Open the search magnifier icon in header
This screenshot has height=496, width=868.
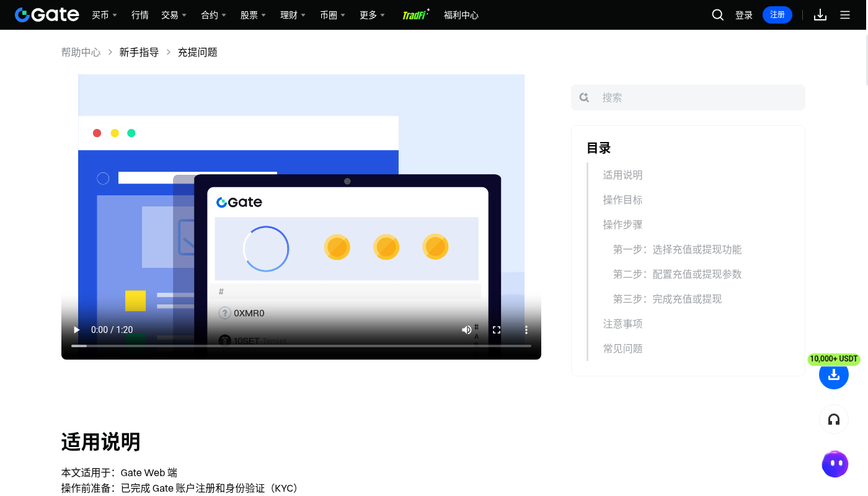[718, 15]
